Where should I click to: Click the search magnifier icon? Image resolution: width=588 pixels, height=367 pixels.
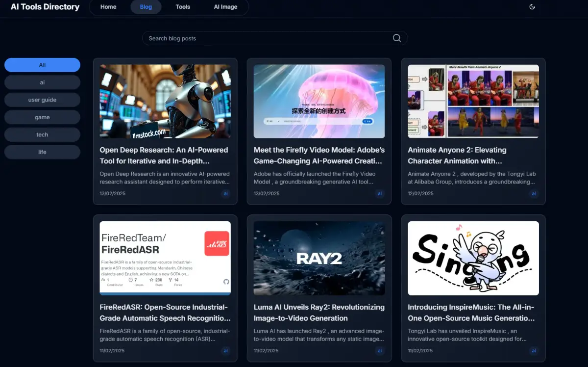pos(396,38)
